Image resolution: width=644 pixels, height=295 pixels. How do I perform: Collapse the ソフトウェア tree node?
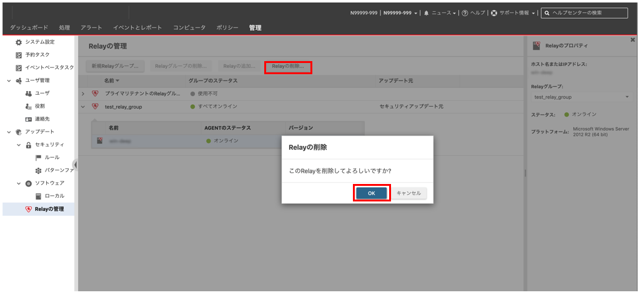tap(19, 183)
